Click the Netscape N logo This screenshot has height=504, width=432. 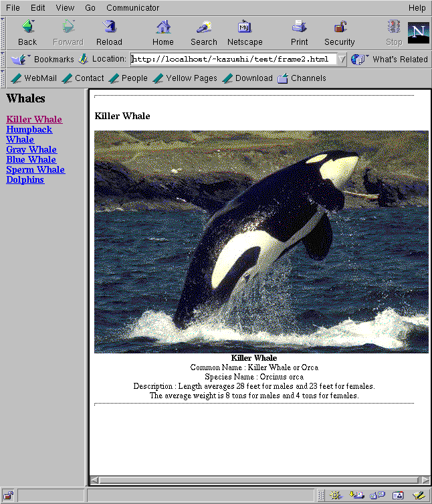[x=418, y=33]
